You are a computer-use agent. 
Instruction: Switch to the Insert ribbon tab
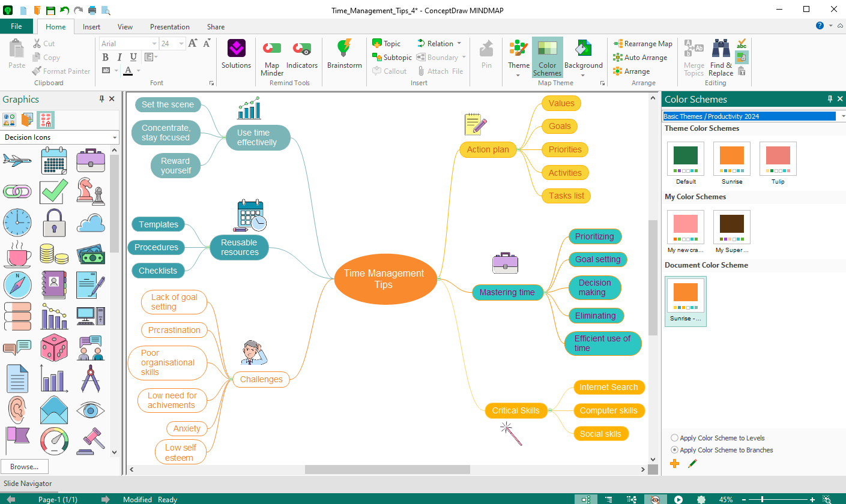pos(91,27)
